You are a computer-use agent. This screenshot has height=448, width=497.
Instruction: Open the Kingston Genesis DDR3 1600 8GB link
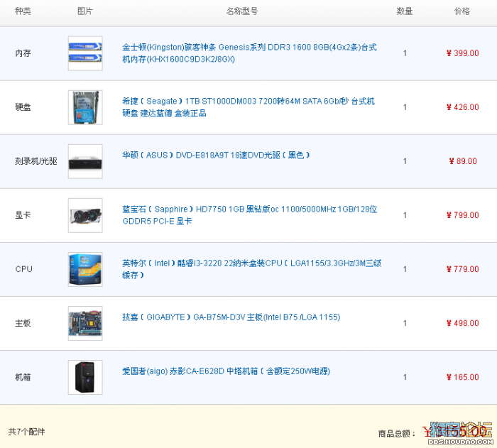(x=249, y=53)
